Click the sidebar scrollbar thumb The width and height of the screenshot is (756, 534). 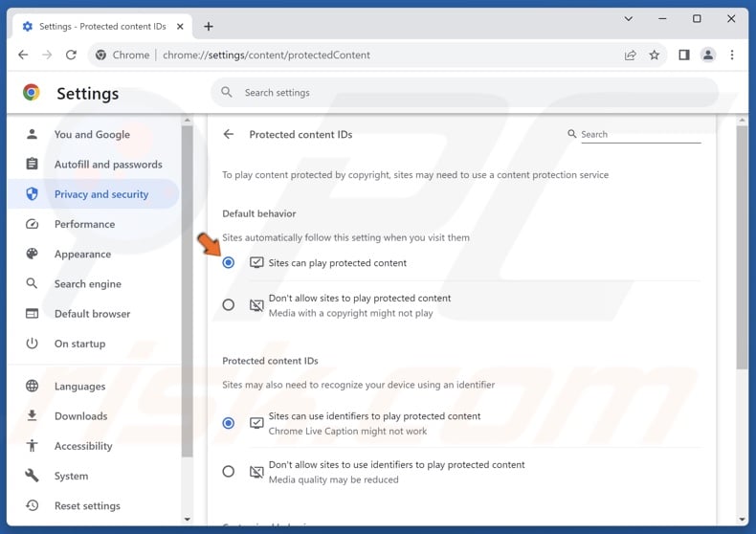(x=188, y=291)
